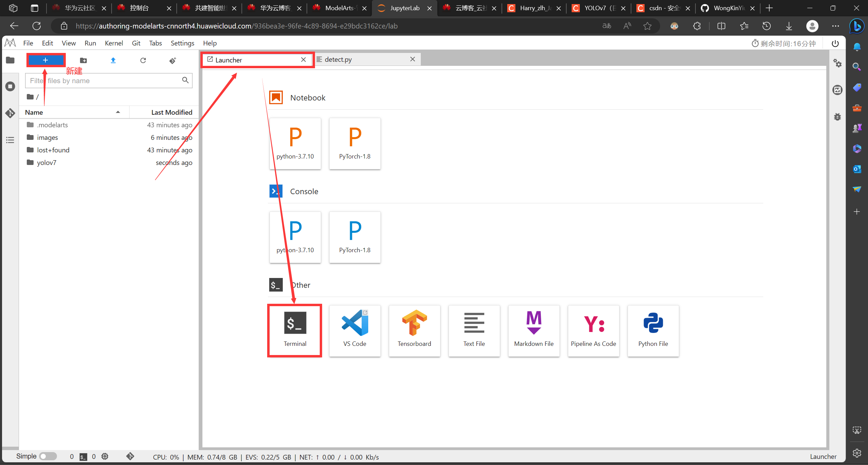Start a PyTorch-1.8 notebook

[355, 143]
